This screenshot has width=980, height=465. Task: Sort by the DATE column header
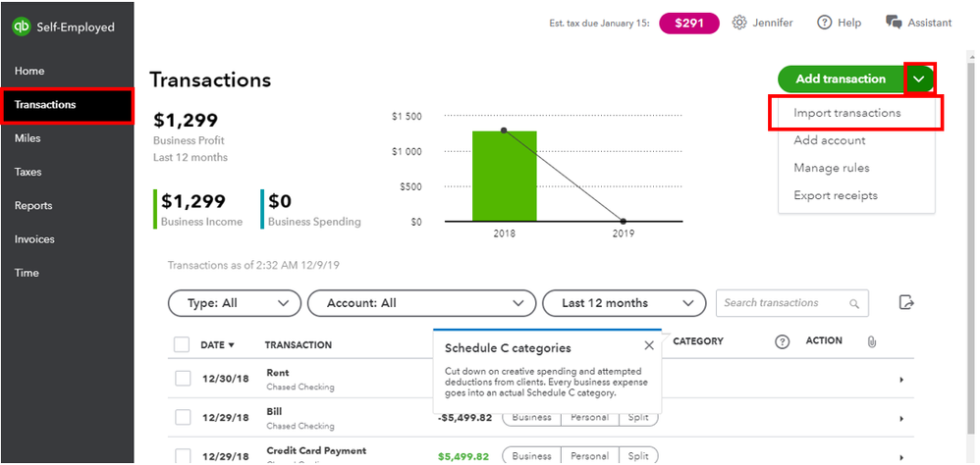click(217, 344)
